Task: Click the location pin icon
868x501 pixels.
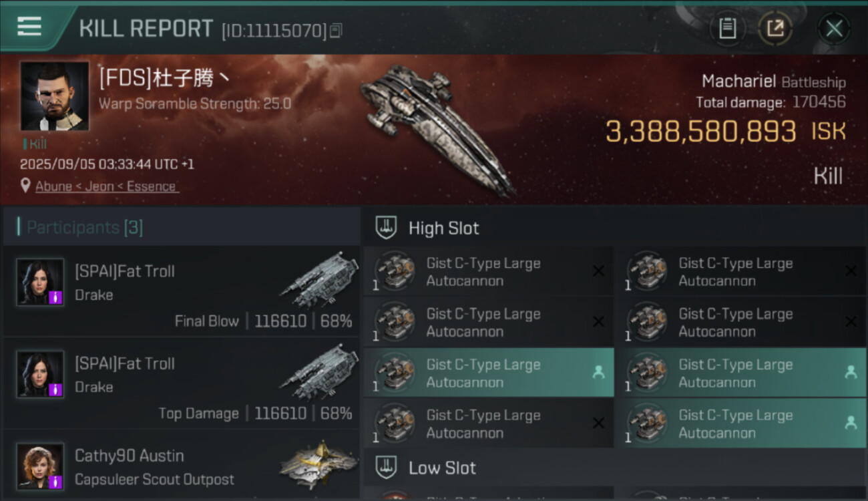Action: coord(25,186)
